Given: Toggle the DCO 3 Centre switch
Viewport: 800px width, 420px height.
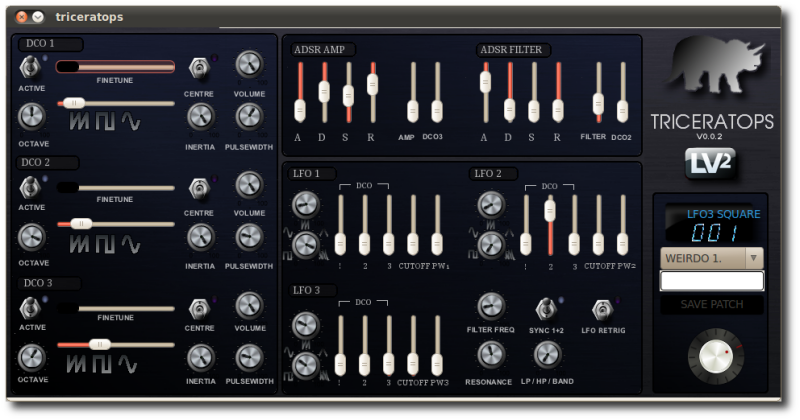Looking at the screenshot, I should (199, 309).
